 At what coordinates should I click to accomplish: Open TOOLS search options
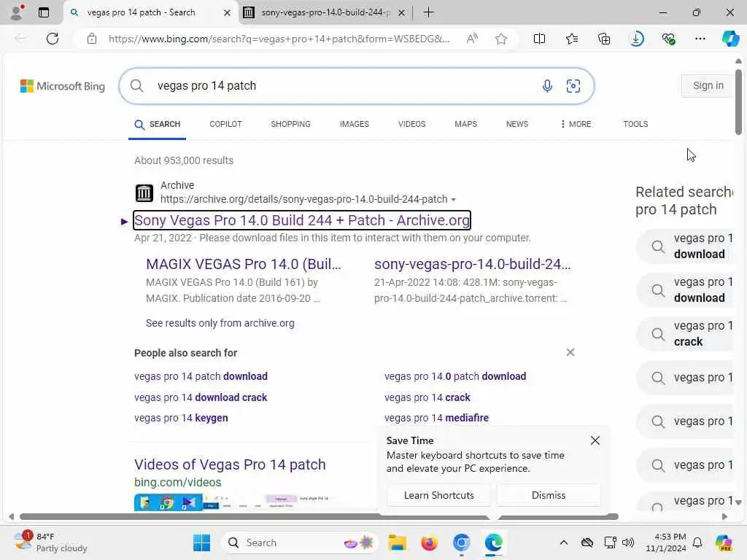(x=635, y=124)
